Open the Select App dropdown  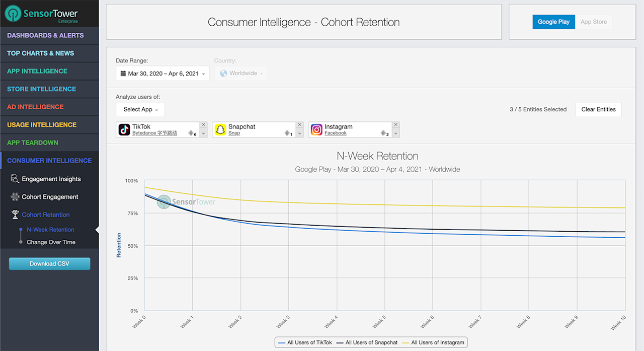140,109
